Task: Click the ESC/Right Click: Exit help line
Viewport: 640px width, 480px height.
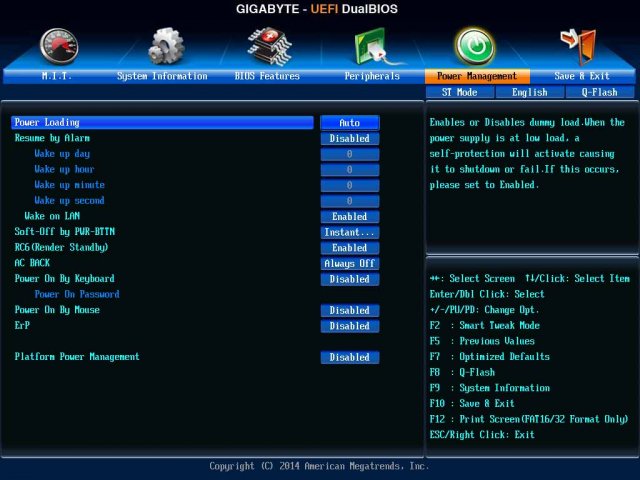Action: click(x=482, y=435)
